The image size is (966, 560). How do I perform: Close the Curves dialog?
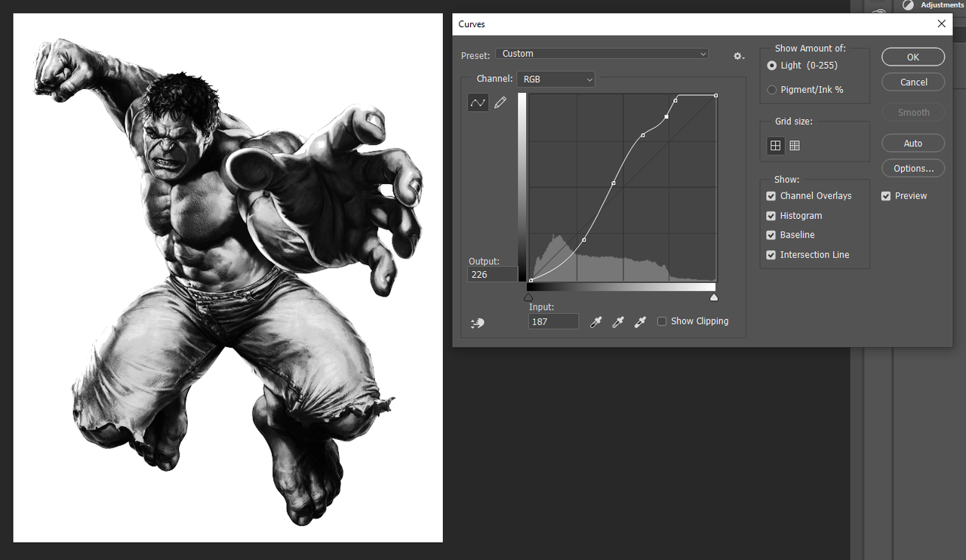tap(941, 23)
